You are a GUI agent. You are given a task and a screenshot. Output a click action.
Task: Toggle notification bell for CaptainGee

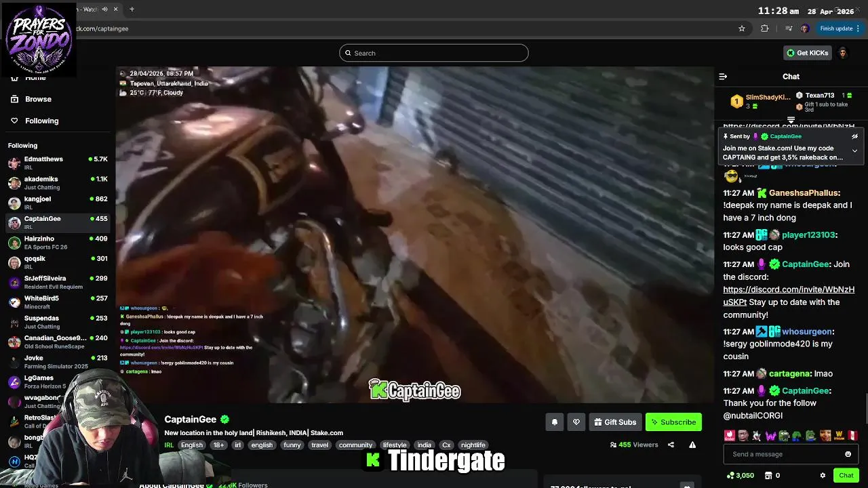(554, 422)
